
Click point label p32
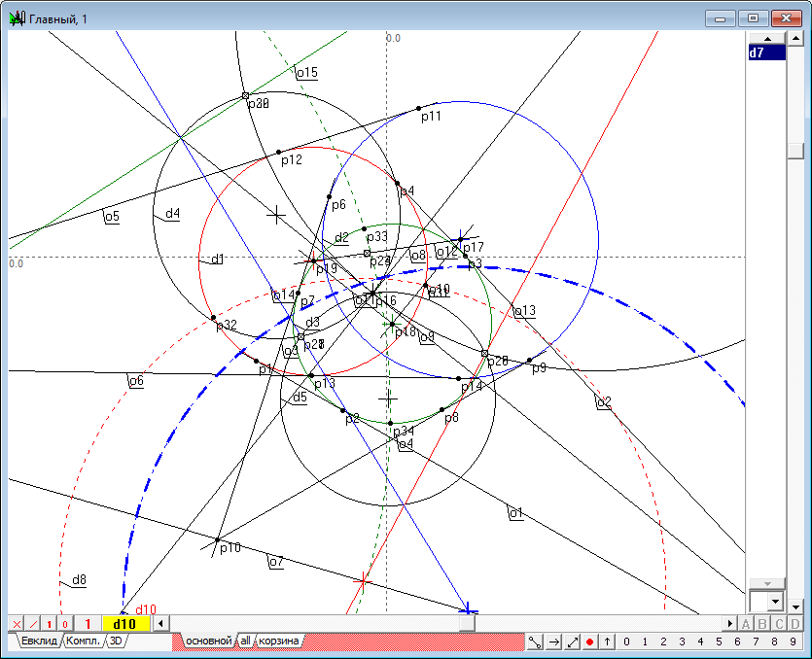pyautogui.click(x=227, y=325)
